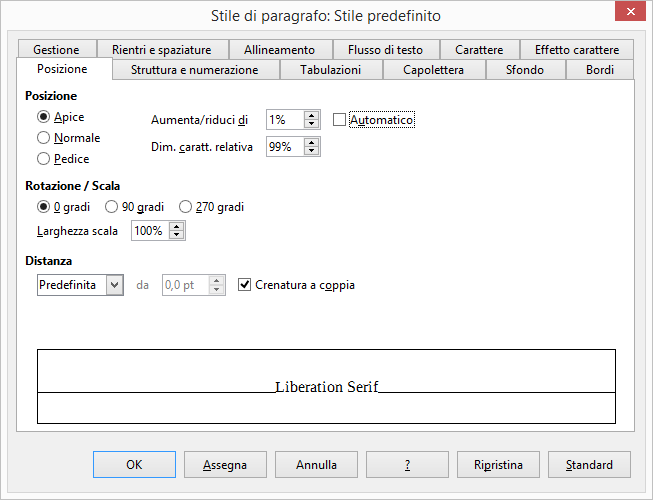This screenshot has height=500, width=653.
Task: Increase the Larghezza scala value
Action: click(x=177, y=226)
